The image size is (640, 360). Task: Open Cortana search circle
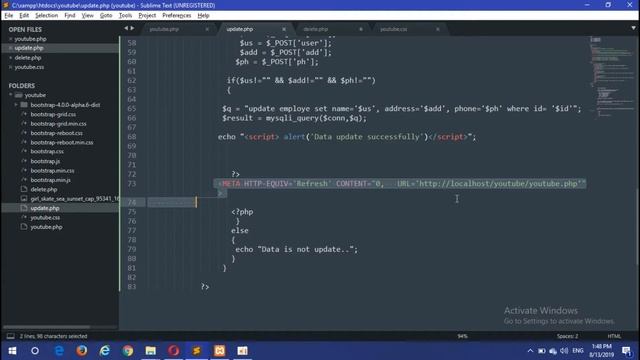click(35, 351)
